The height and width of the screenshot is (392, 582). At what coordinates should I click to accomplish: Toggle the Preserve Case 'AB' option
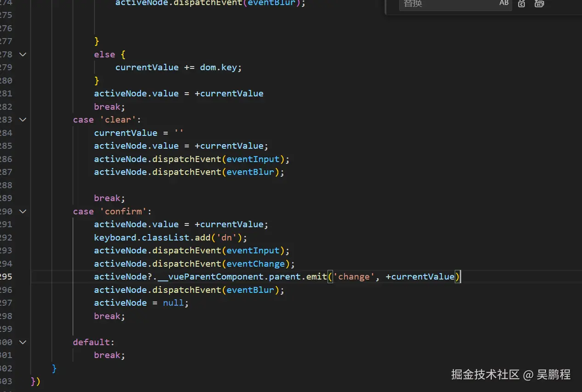pos(503,3)
